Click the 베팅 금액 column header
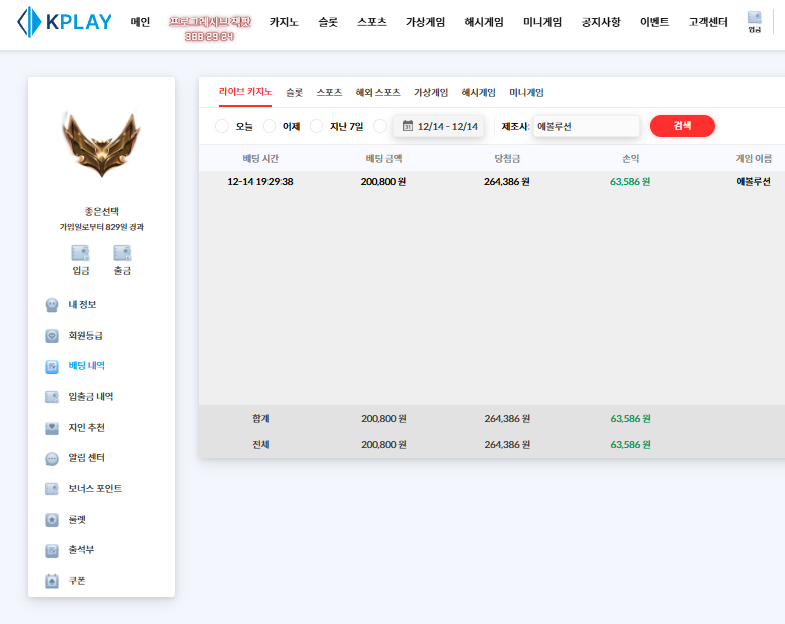 point(384,159)
